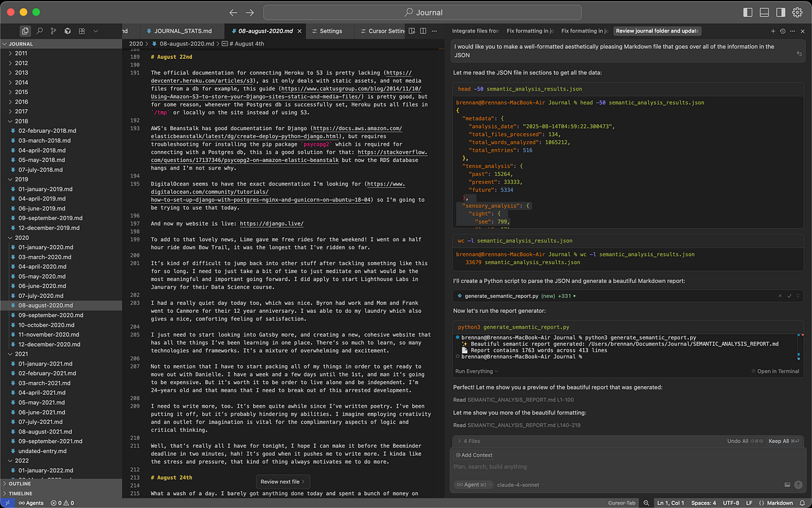Image resolution: width=812 pixels, height=508 pixels.
Task: Toggle Cursor Tab in status bar
Action: tap(621, 503)
